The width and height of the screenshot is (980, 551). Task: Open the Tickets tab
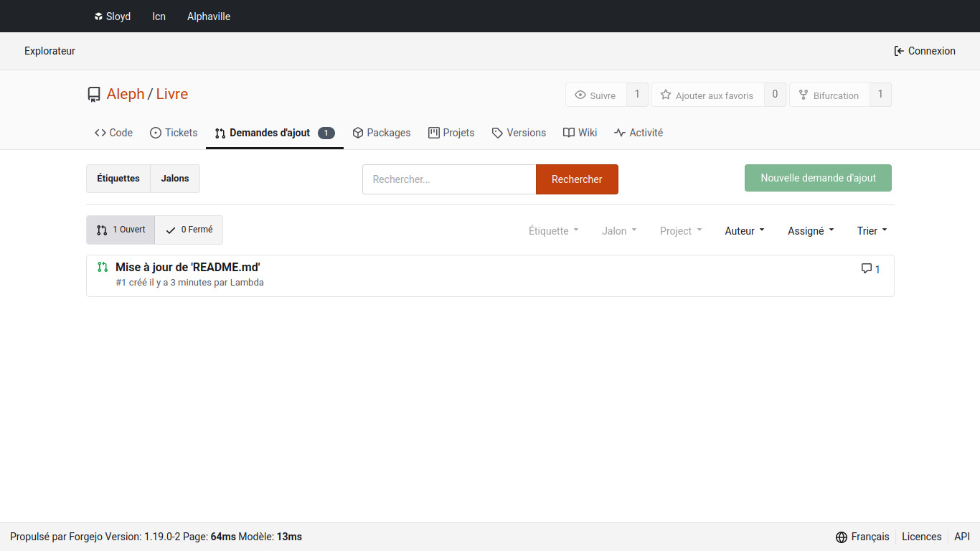coord(174,133)
